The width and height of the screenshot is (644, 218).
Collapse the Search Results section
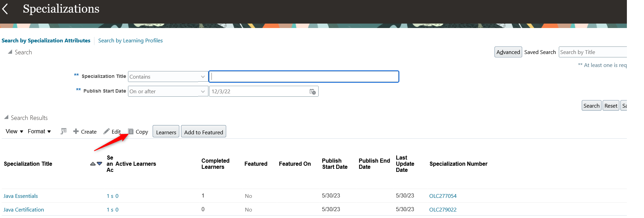6,117
